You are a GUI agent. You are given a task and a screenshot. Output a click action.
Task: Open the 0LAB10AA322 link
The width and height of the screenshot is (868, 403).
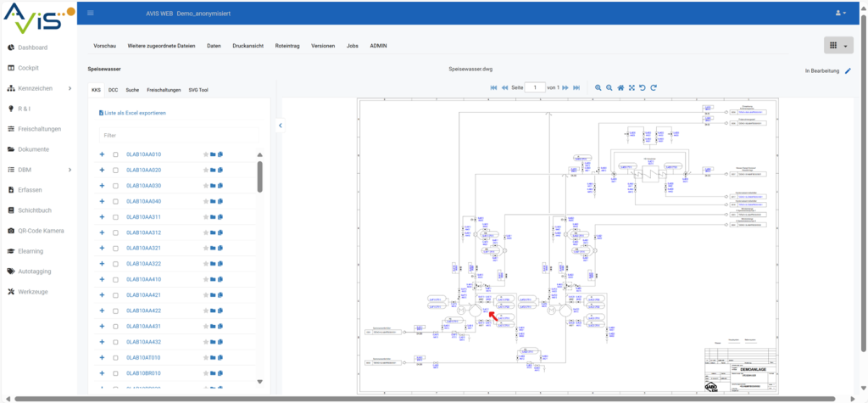143,264
